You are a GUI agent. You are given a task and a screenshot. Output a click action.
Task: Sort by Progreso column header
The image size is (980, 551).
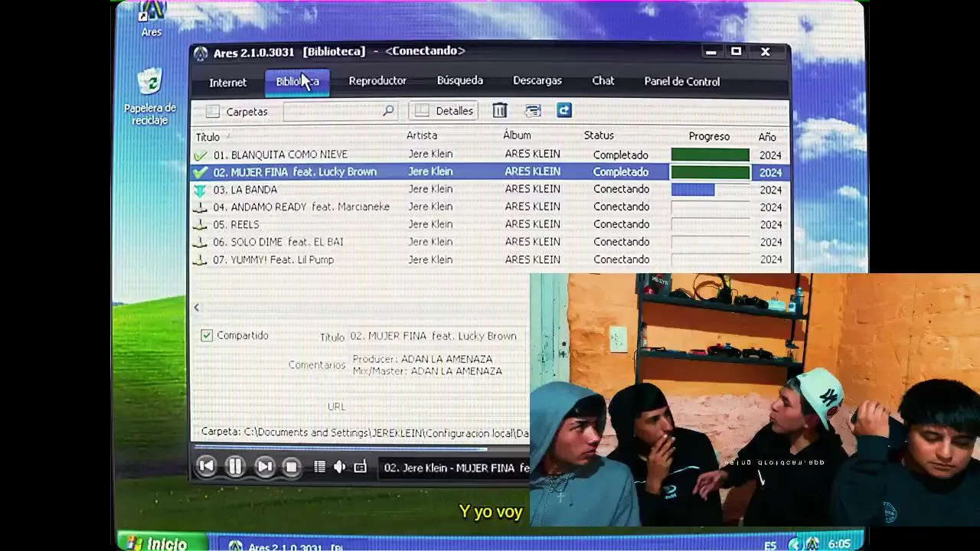tap(709, 136)
